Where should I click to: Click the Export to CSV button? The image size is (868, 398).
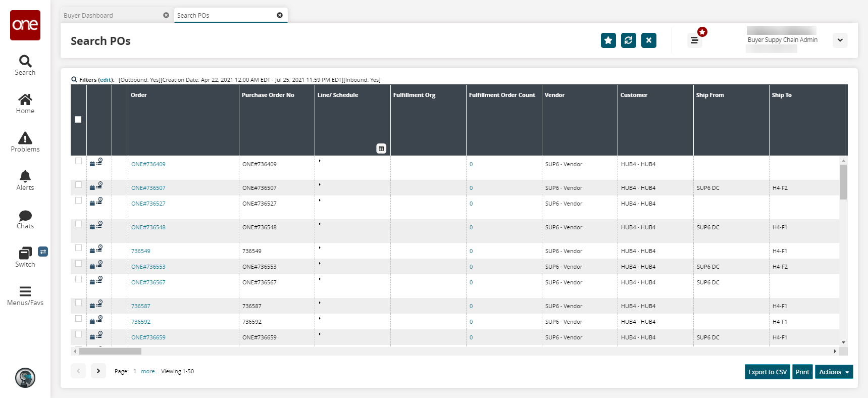[x=767, y=372]
